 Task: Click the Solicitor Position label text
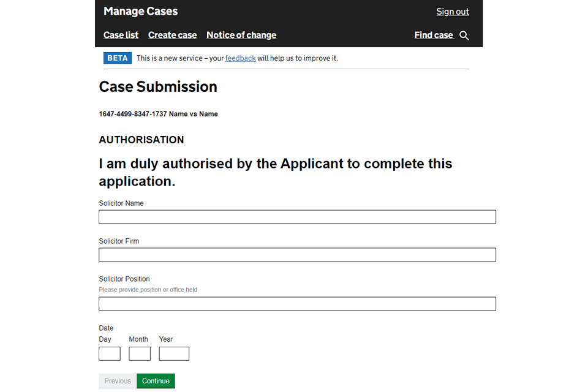[x=124, y=279]
